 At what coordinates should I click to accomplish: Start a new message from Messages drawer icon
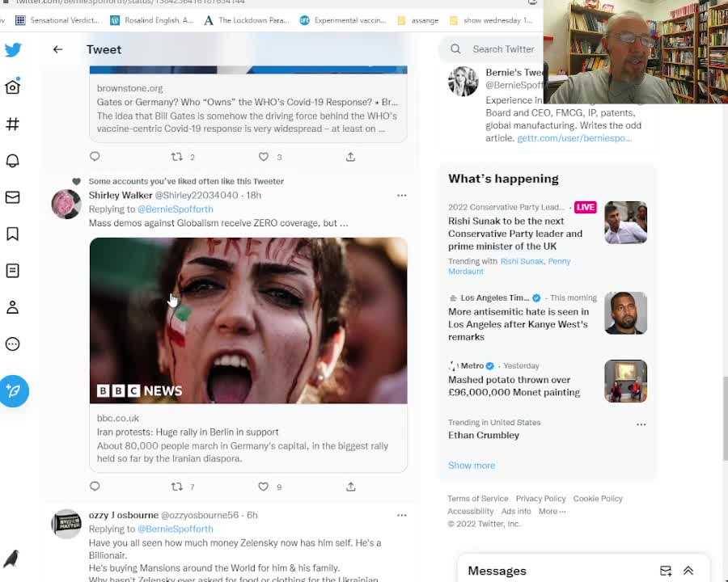[x=666, y=571]
